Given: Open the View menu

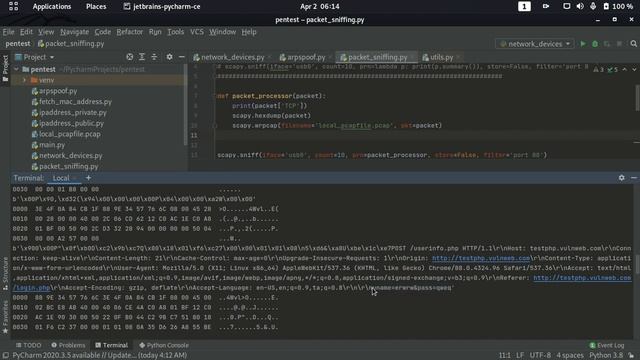Looking at the screenshot, I should coord(46,31).
